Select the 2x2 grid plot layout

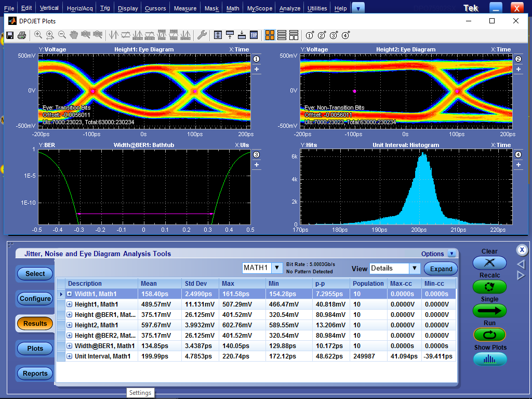point(270,35)
